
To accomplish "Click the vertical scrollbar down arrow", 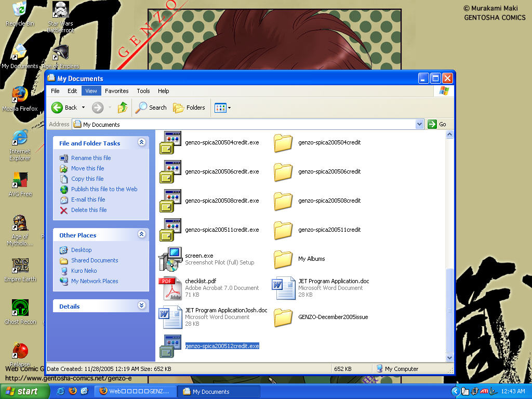I will pyautogui.click(x=450, y=357).
